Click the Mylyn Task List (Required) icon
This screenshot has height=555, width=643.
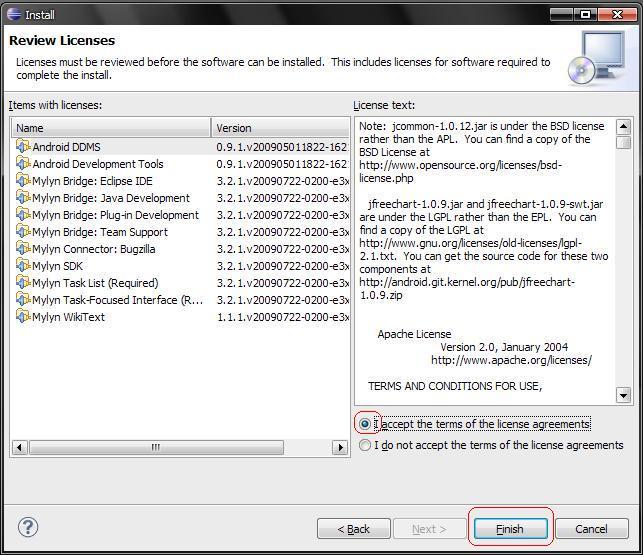pyautogui.click(x=23, y=283)
